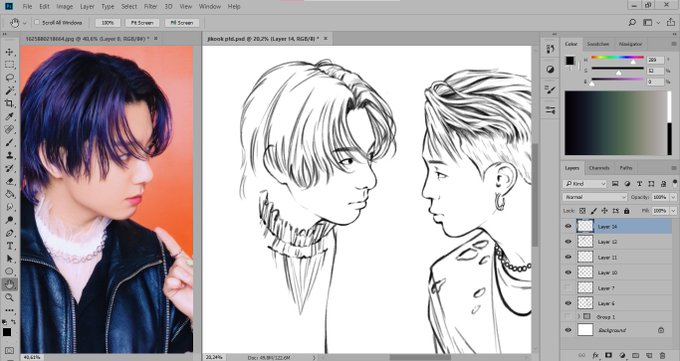680x361 pixels.
Task: Open the History panel icon
Action: point(550,49)
